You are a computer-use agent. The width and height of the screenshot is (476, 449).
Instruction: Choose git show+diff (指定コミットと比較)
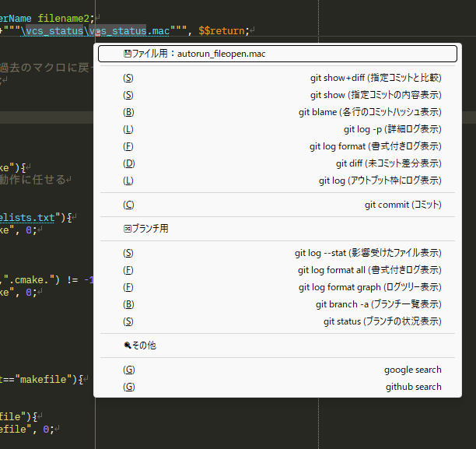pyautogui.click(x=278, y=78)
